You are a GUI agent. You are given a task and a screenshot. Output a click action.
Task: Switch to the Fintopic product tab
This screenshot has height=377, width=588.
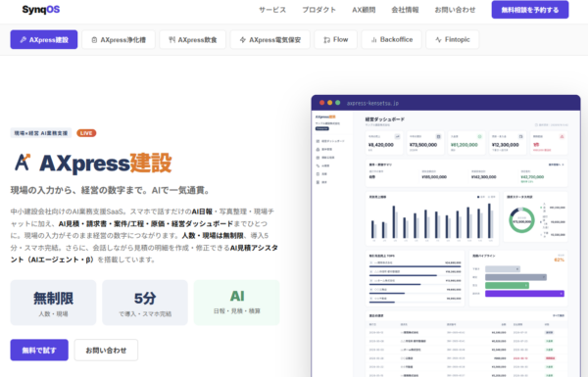[452, 40]
